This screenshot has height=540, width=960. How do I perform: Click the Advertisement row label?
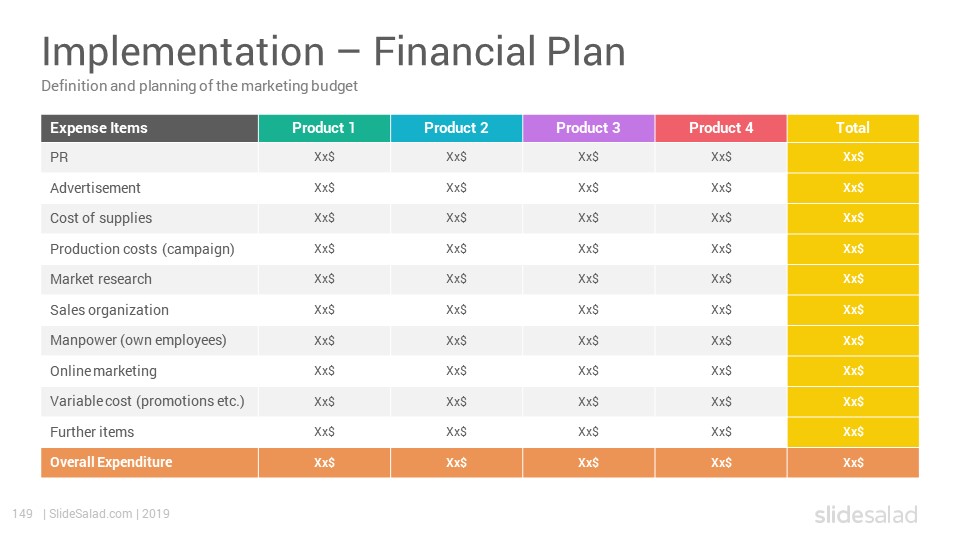tap(96, 188)
